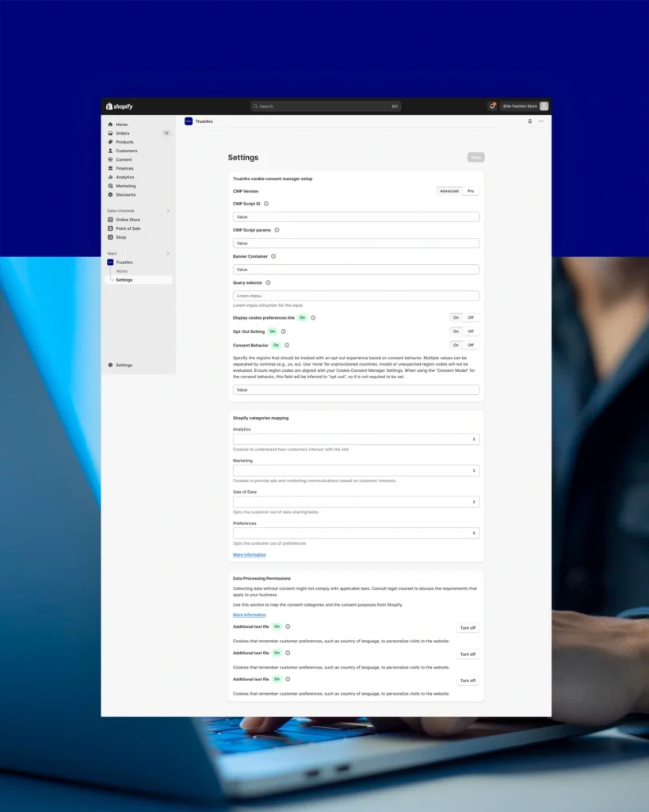Click the TrustArc app icon in sidebar
The width and height of the screenshot is (649, 812).
(110, 262)
